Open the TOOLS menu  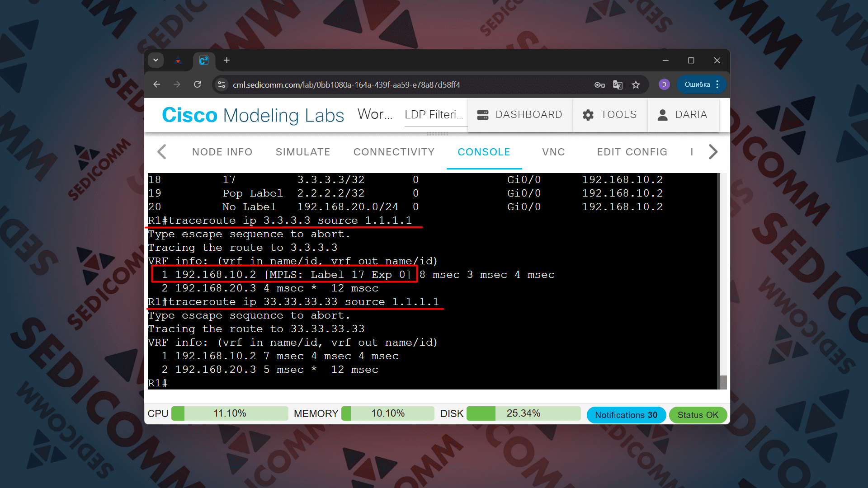click(x=610, y=115)
